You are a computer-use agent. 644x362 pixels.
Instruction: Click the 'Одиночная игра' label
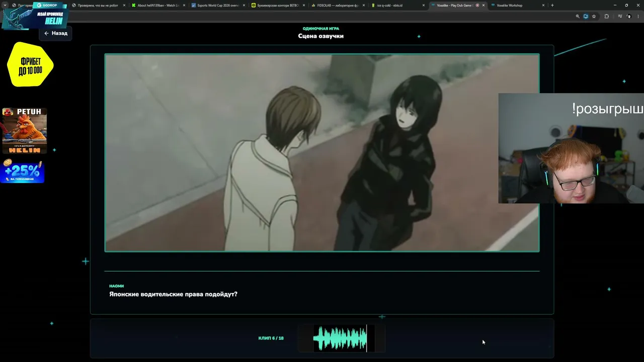point(321,29)
